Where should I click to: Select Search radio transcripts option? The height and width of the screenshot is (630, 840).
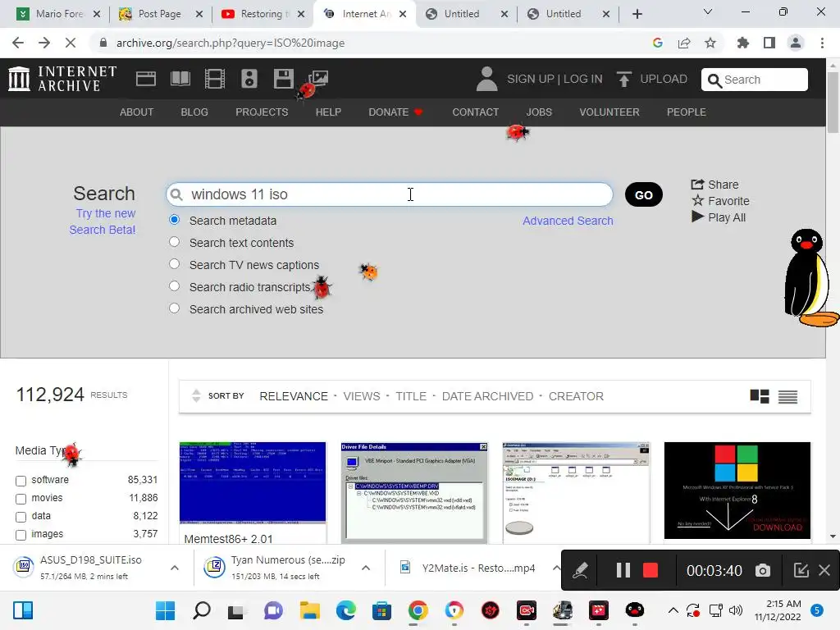pos(174,286)
